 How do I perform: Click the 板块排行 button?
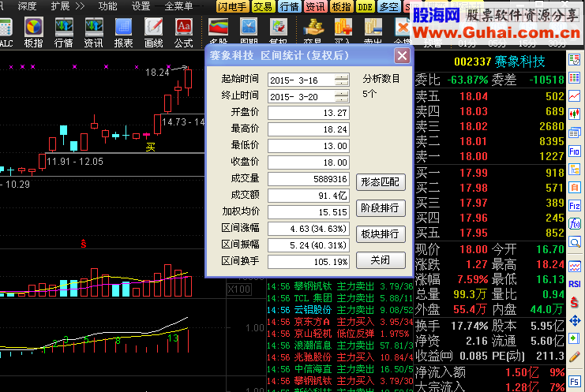pos(381,234)
